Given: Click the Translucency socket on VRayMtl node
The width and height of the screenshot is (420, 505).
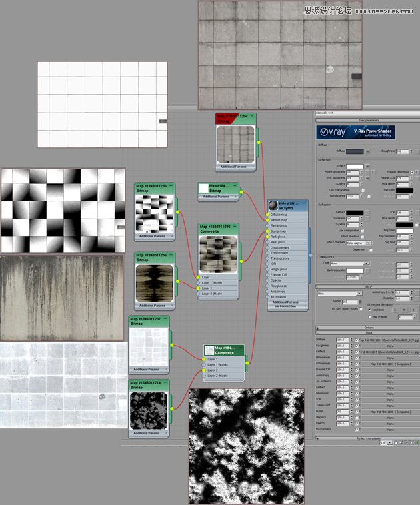Looking at the screenshot, I should [267, 258].
